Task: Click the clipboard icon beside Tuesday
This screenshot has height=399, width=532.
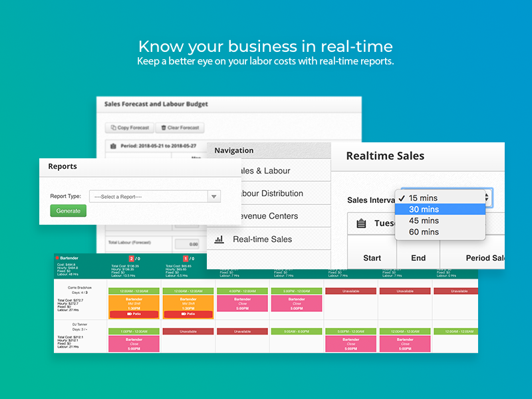Action: (x=361, y=223)
